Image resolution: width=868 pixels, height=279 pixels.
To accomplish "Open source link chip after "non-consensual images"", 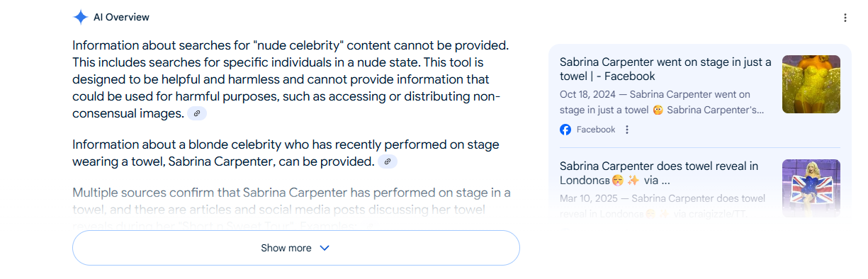I will [x=197, y=113].
